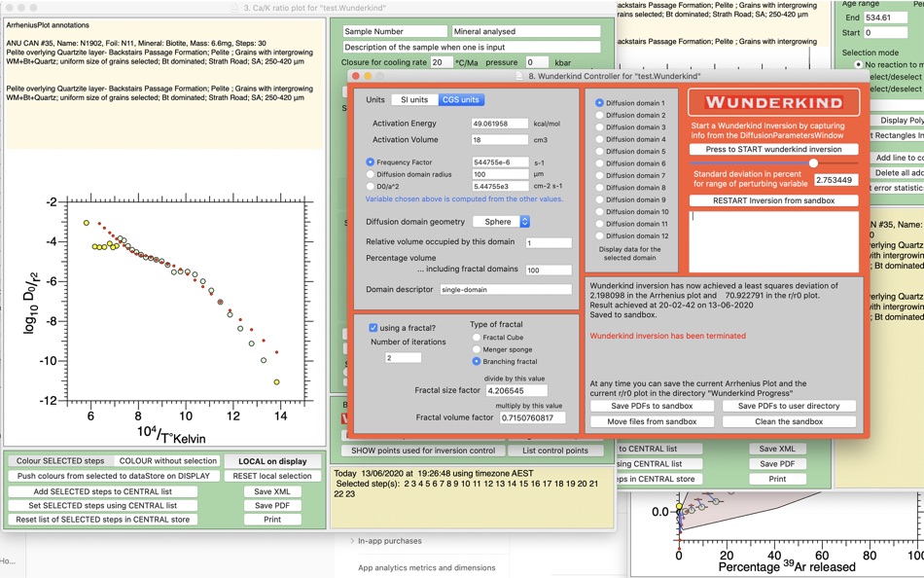Click List control points button
Image resolution: width=924 pixels, height=578 pixels.
point(555,451)
